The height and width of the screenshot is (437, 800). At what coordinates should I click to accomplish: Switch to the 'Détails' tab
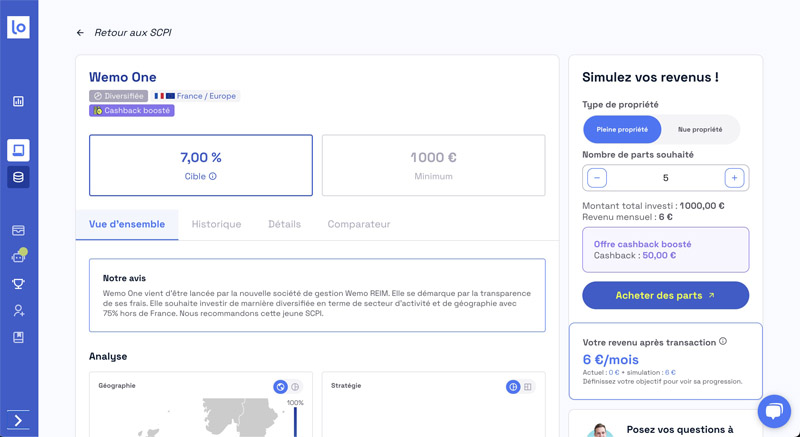pos(285,224)
